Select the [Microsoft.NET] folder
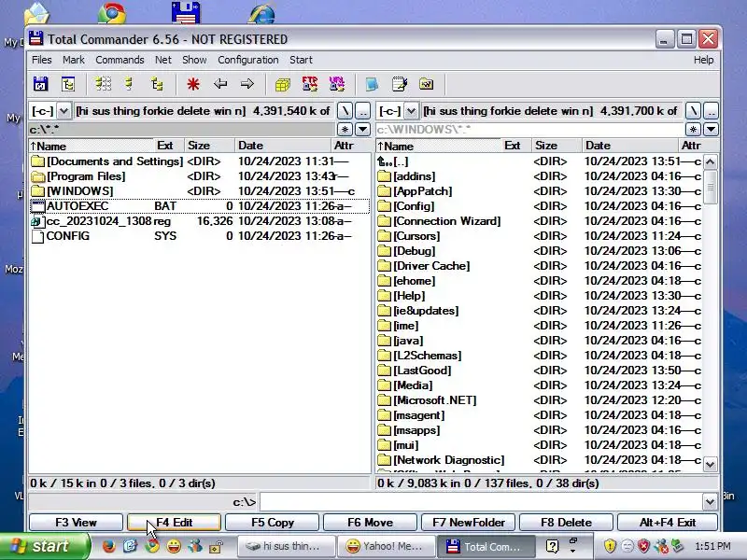Image resolution: width=747 pixels, height=560 pixels. coord(540,400)
